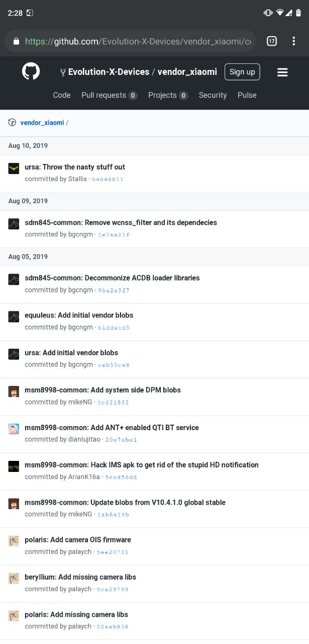The width and height of the screenshot is (309, 644).
Task: Click the Sign up button
Action: click(242, 72)
